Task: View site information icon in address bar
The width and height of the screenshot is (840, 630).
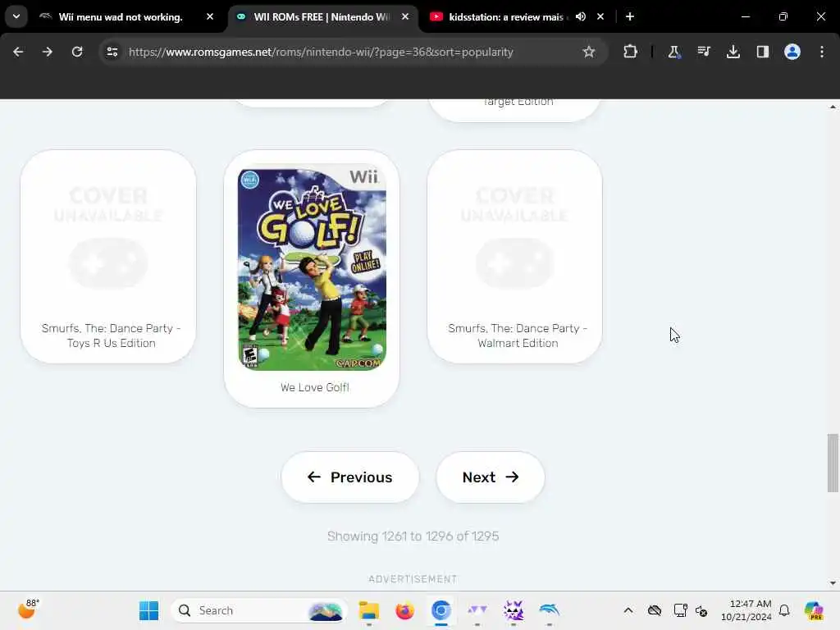Action: pyautogui.click(x=112, y=52)
